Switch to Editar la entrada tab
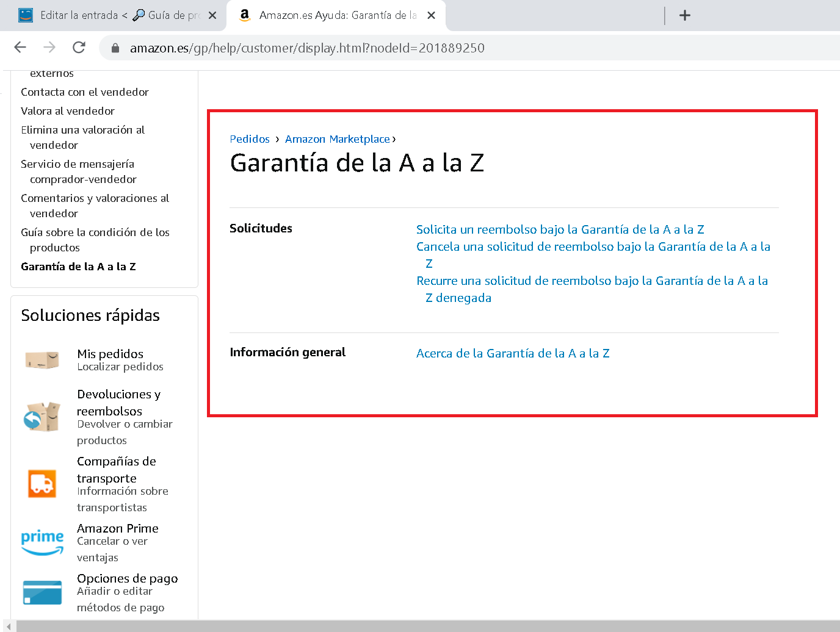The image size is (840, 632). tap(113, 15)
